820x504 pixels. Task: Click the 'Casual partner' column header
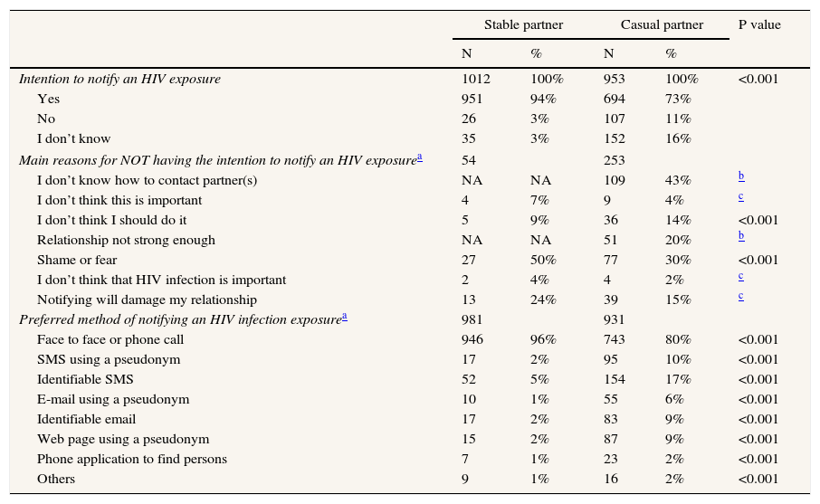pyautogui.click(x=662, y=25)
